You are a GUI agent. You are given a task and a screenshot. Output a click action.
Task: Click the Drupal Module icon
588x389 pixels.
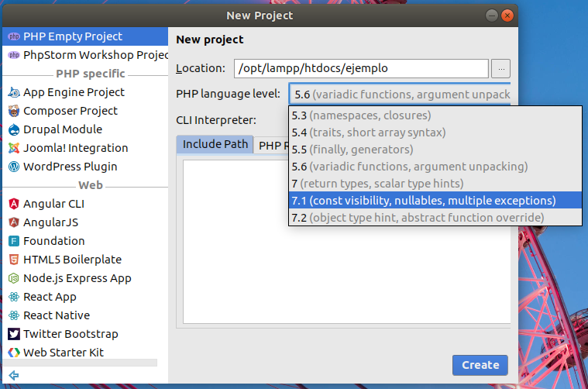[x=14, y=129]
